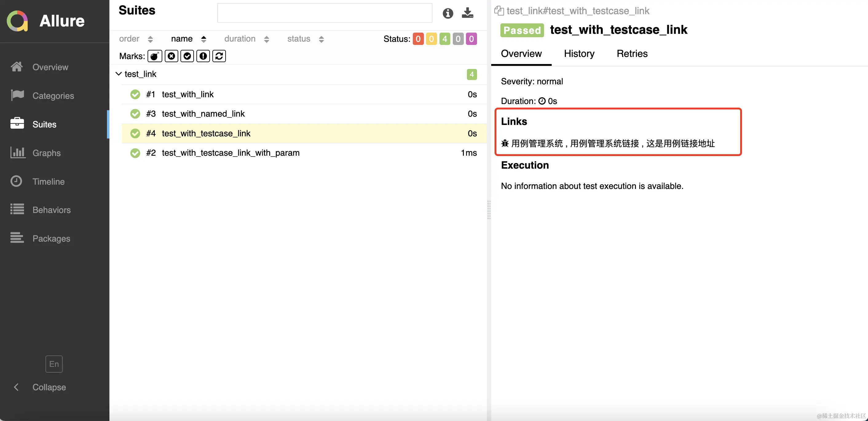The width and height of the screenshot is (868, 421).
Task: Switch to the Retries tab
Action: point(632,54)
